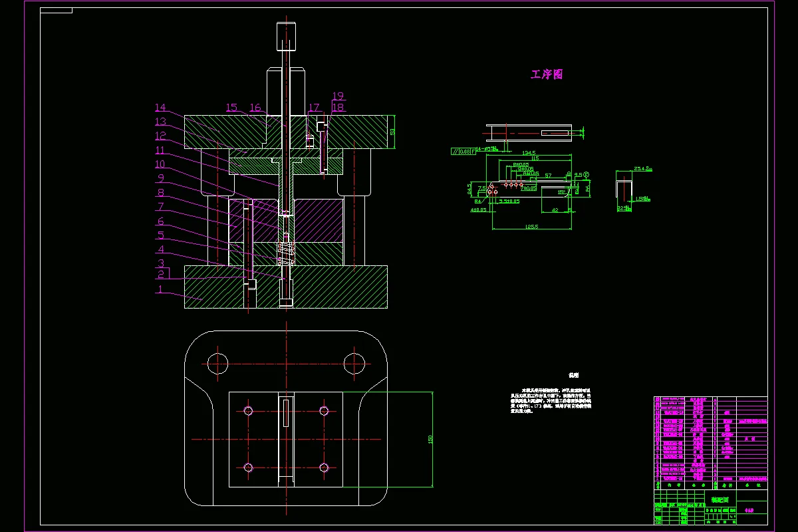Click part callout number 19

(x=338, y=96)
